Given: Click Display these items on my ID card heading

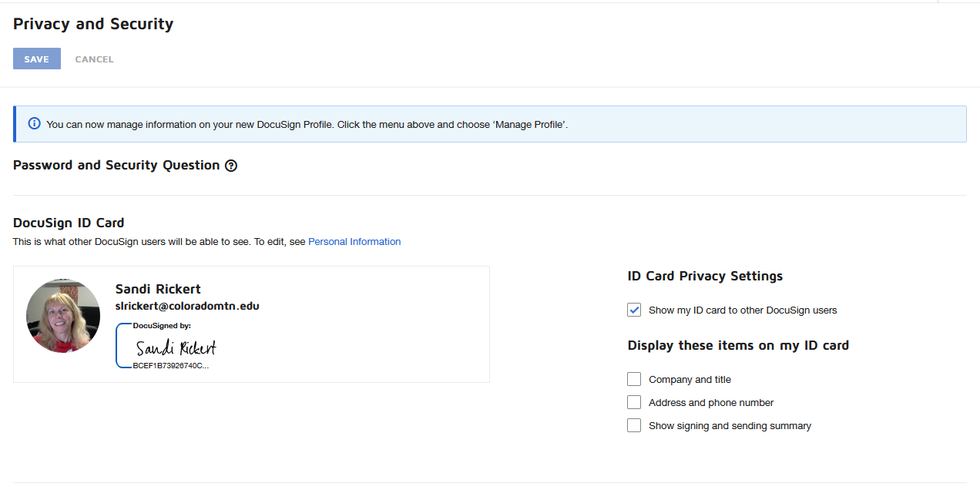Looking at the screenshot, I should [x=738, y=345].
